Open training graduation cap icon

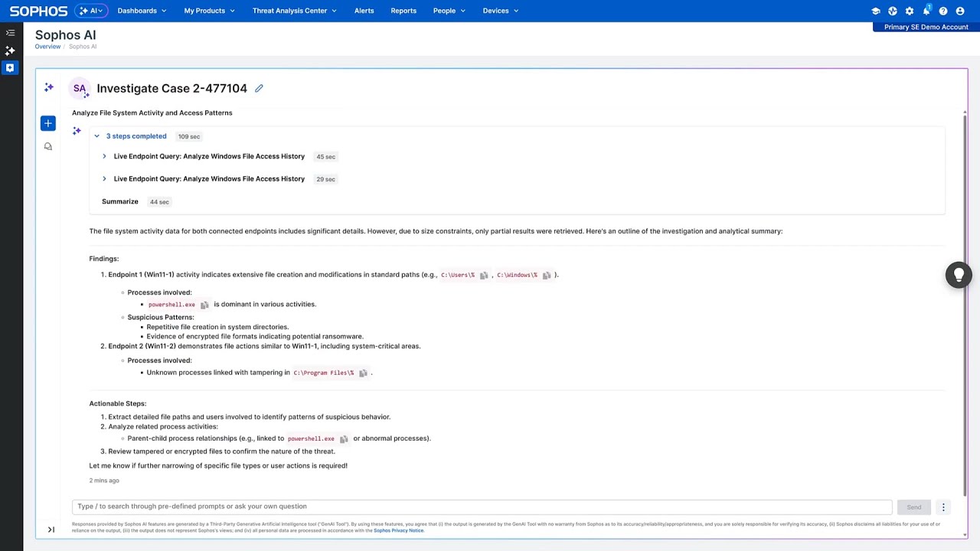tap(876, 11)
